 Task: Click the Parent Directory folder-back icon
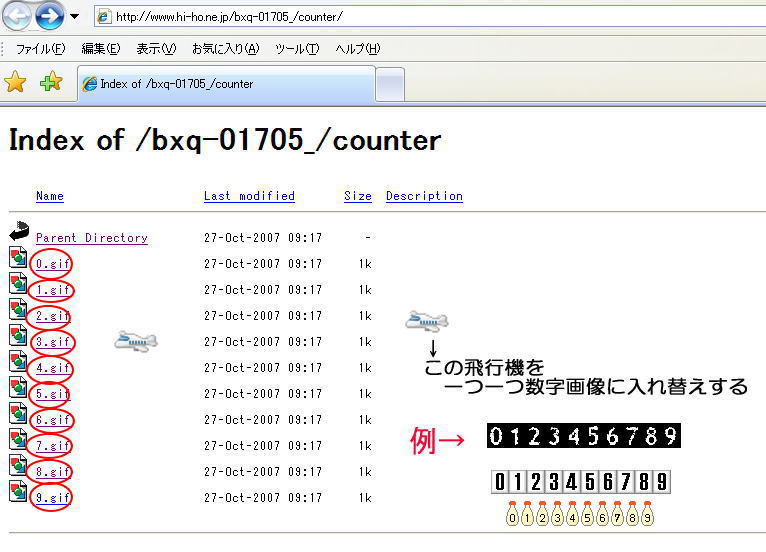point(19,233)
